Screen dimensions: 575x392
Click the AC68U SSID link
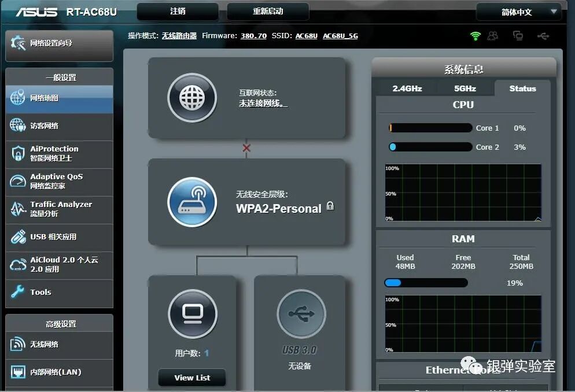[x=307, y=36]
